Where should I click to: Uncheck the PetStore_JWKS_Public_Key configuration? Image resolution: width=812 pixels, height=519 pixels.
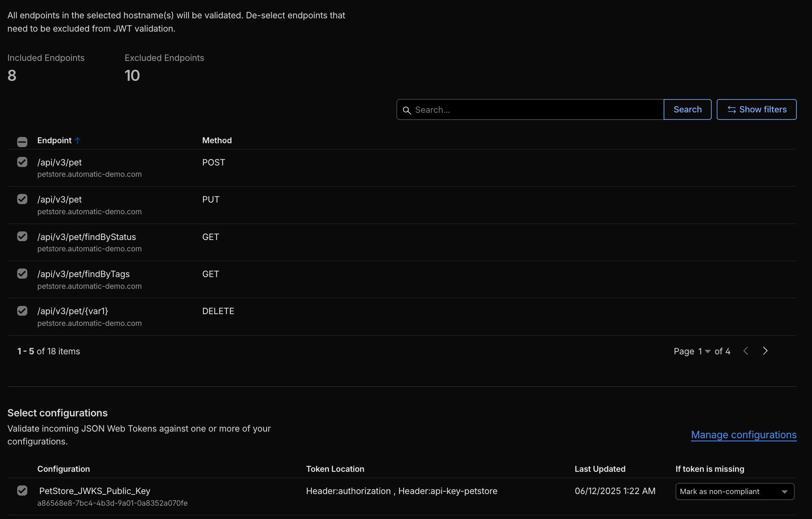pyautogui.click(x=22, y=491)
